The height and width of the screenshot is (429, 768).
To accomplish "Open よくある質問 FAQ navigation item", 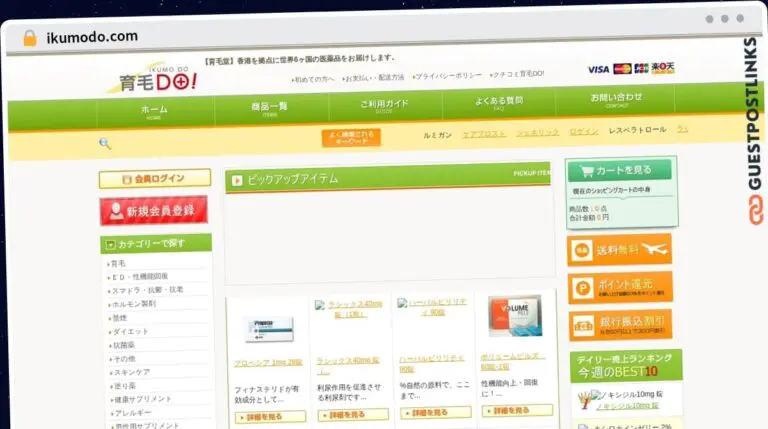I will (x=499, y=103).
